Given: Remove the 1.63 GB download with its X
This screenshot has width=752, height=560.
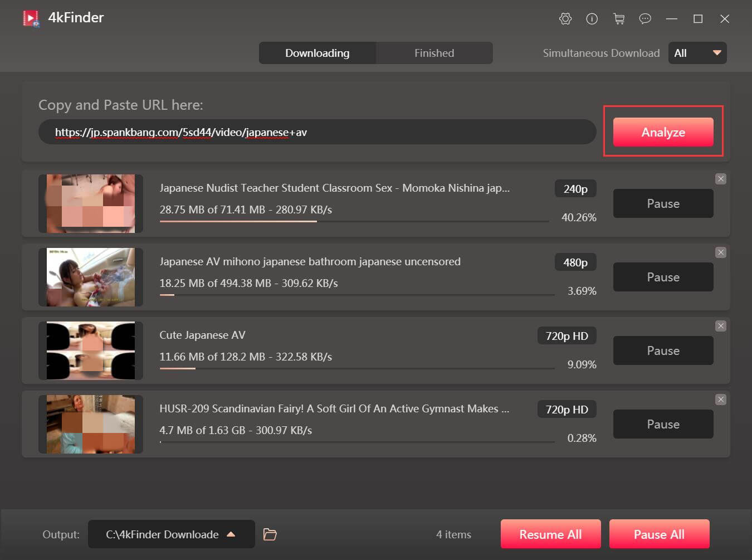Looking at the screenshot, I should (721, 400).
